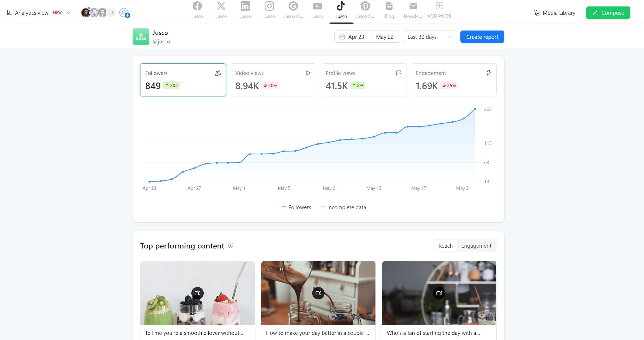Image resolution: width=644 pixels, height=340 pixels.
Task: Click the last data point at 202
Action: [475, 109]
